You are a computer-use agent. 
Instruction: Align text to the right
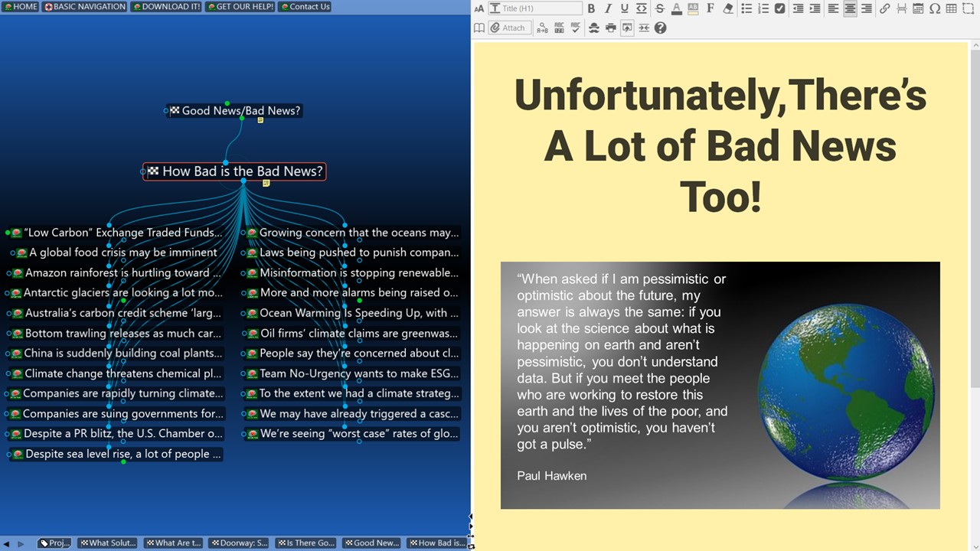[x=867, y=8]
